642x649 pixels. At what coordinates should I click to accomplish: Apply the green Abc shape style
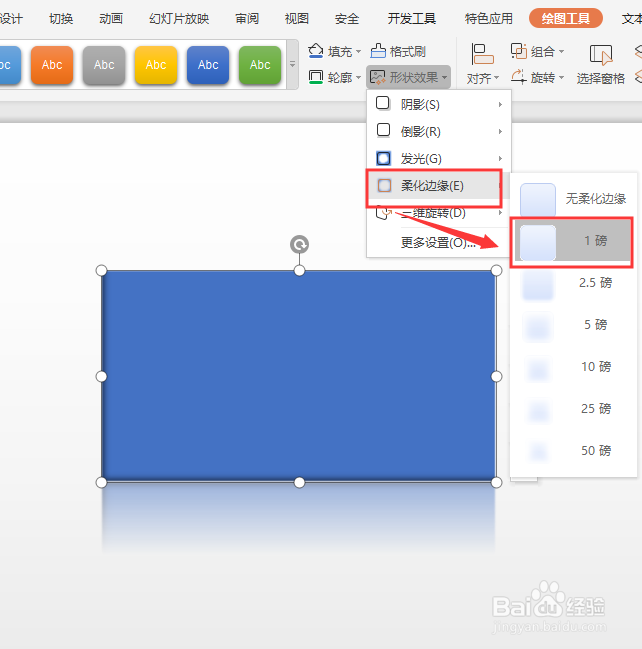click(260, 65)
